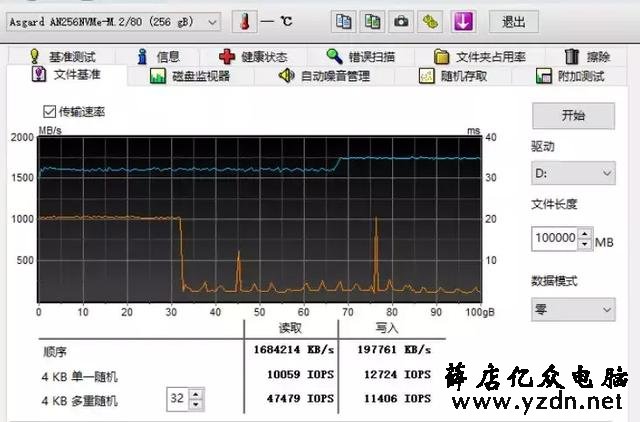This screenshot has height=422, width=640.
Task: Decrease file length with down spinner arrow
Action: point(585,244)
